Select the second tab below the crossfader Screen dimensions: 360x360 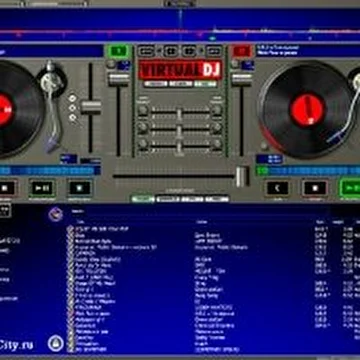[x=168, y=199]
